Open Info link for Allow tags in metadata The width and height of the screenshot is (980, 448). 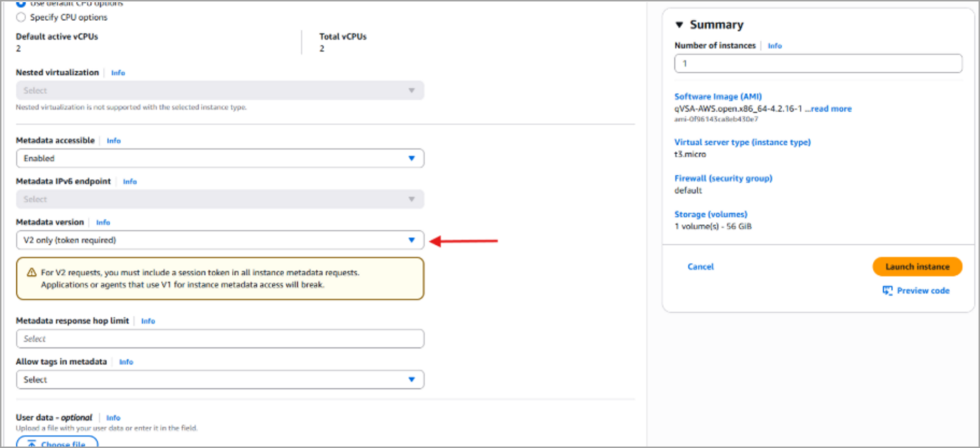[x=126, y=362]
